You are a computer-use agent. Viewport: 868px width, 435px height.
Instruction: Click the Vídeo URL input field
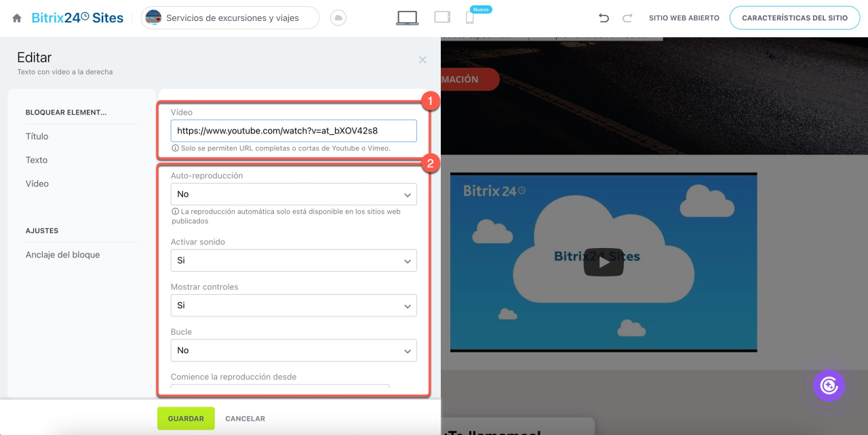coord(293,131)
